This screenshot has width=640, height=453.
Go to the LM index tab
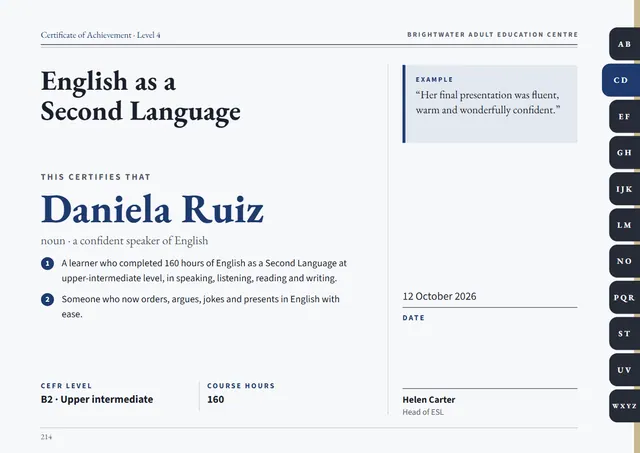coord(624,225)
